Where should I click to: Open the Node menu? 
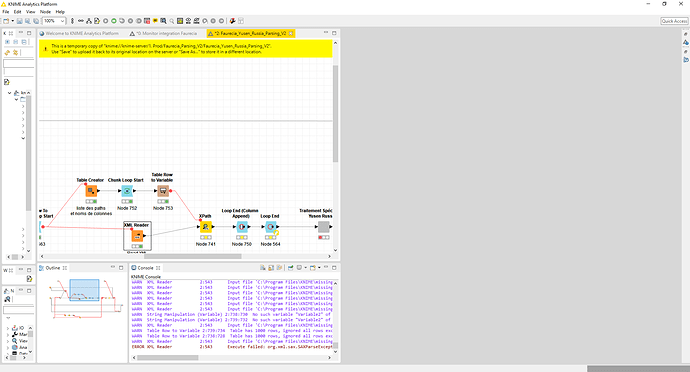45,12
